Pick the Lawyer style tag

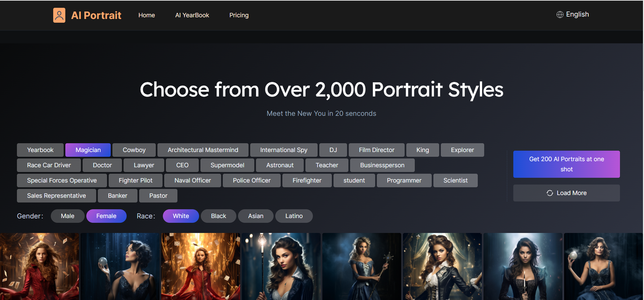click(144, 165)
